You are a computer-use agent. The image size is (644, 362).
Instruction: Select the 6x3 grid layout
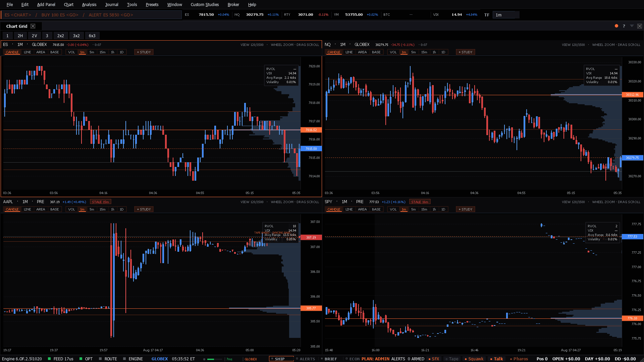pyautogui.click(x=92, y=36)
